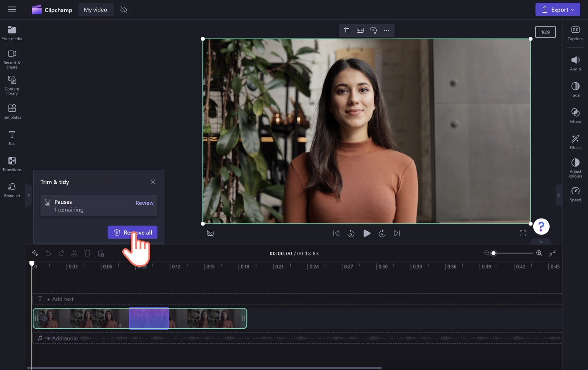Toggle captions off icon under preview
Image resolution: width=588 pixels, height=370 pixels.
pyautogui.click(x=211, y=233)
